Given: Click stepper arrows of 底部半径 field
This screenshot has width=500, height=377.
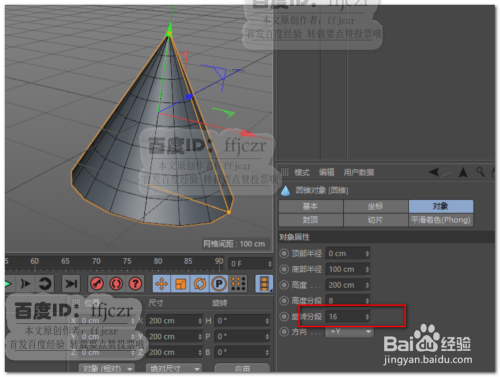Looking at the screenshot, I should click(367, 269).
